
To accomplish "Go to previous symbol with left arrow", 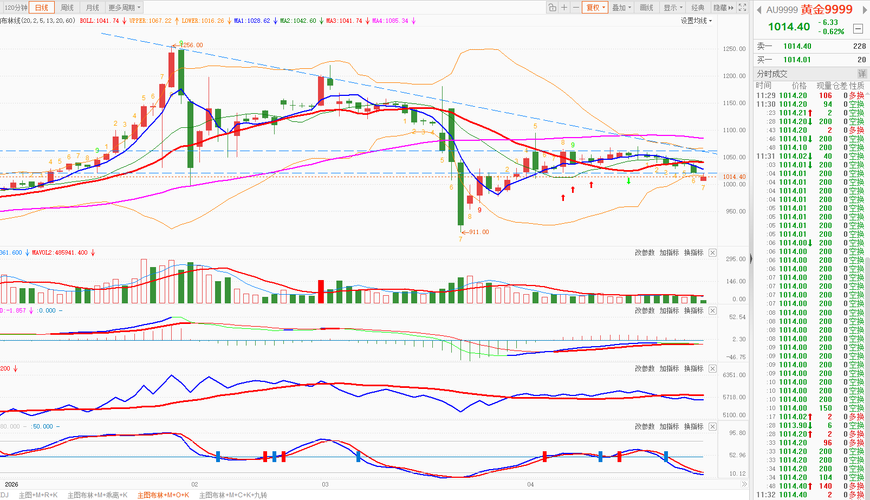I will [x=758, y=9].
